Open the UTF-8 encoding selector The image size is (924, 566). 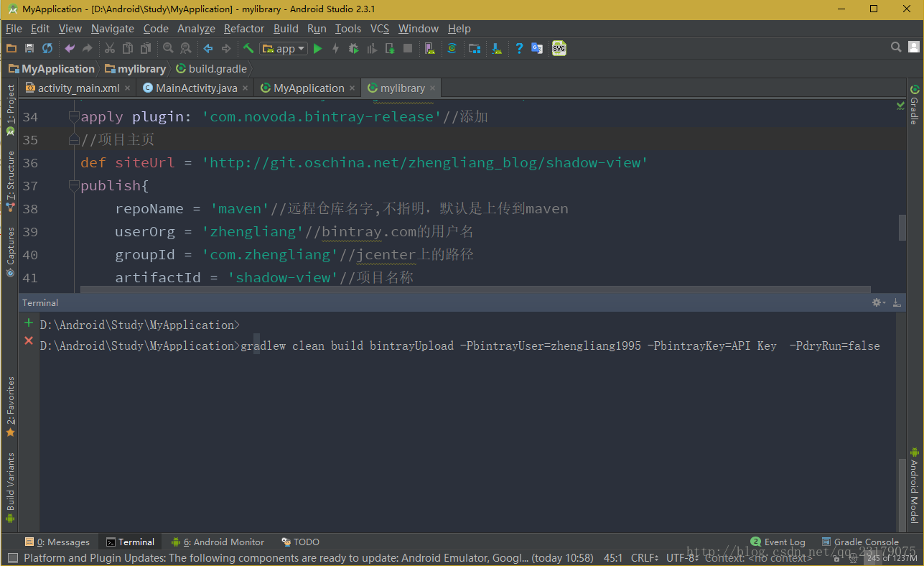tap(682, 558)
